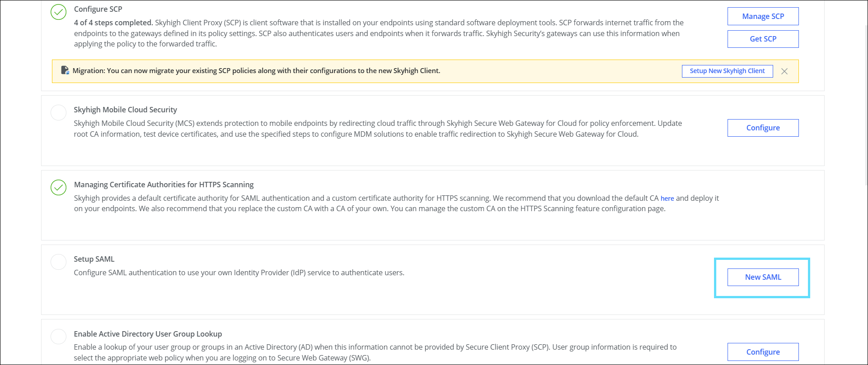Click the empty status circle beside Setup SAML
The height and width of the screenshot is (365, 868).
58,262
